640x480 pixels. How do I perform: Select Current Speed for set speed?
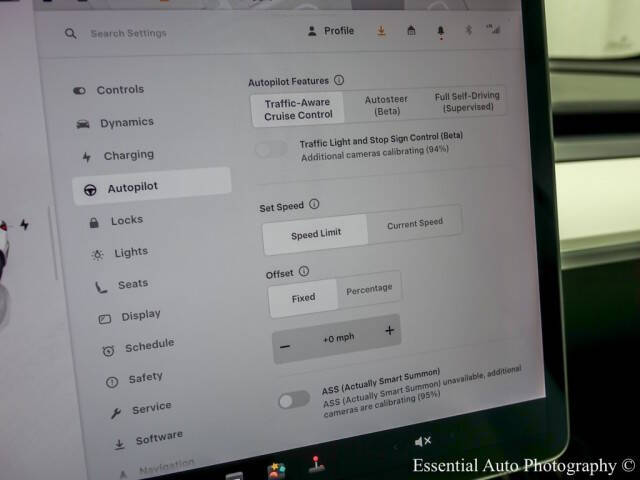point(414,224)
